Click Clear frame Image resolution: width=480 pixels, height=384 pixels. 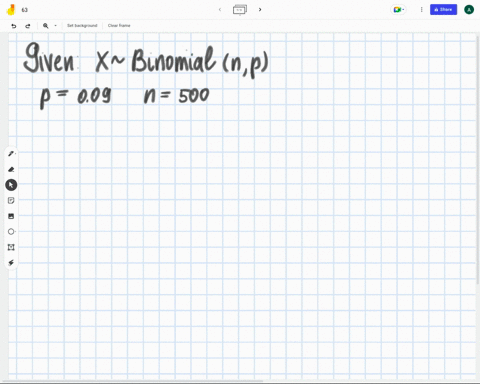119,26
